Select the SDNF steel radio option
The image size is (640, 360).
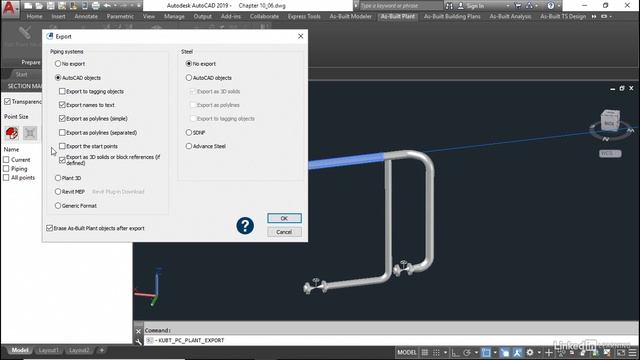(x=189, y=132)
